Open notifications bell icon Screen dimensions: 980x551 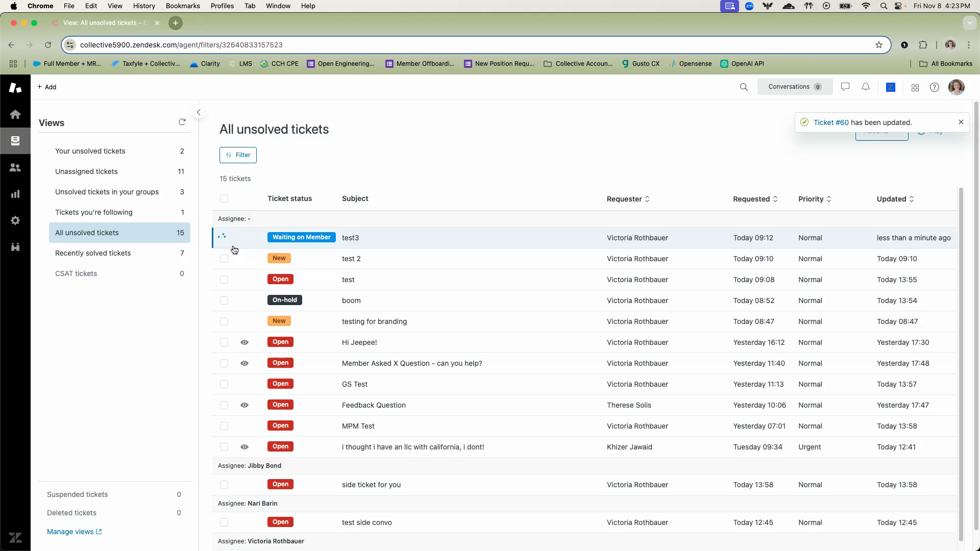(x=866, y=87)
